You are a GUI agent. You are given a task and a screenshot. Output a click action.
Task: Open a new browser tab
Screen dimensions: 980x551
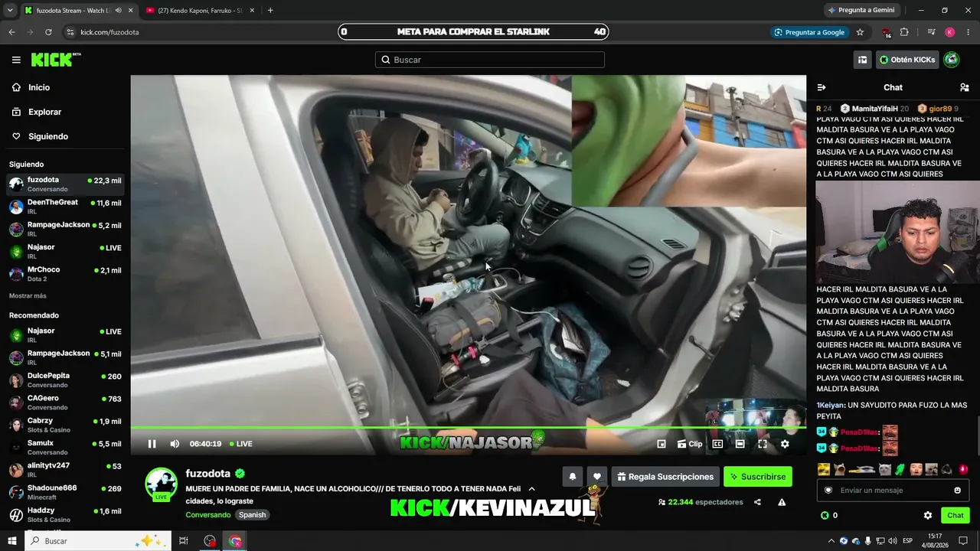[270, 11]
